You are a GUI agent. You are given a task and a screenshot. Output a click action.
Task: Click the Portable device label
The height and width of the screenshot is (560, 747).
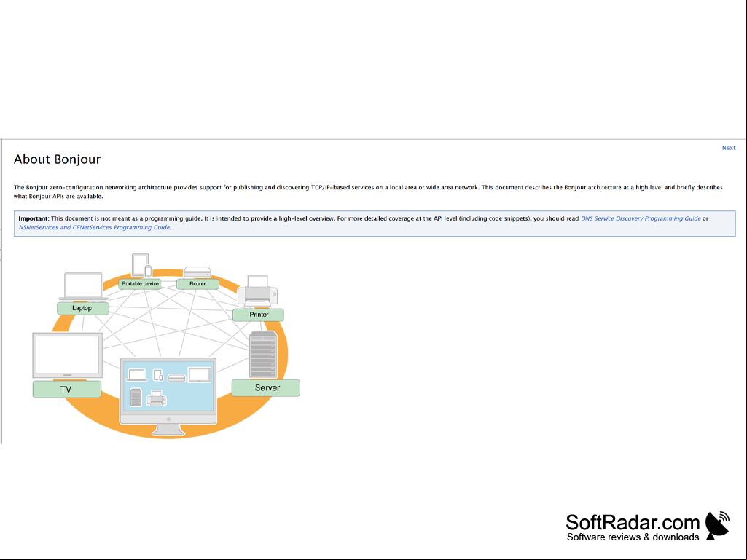tap(140, 284)
